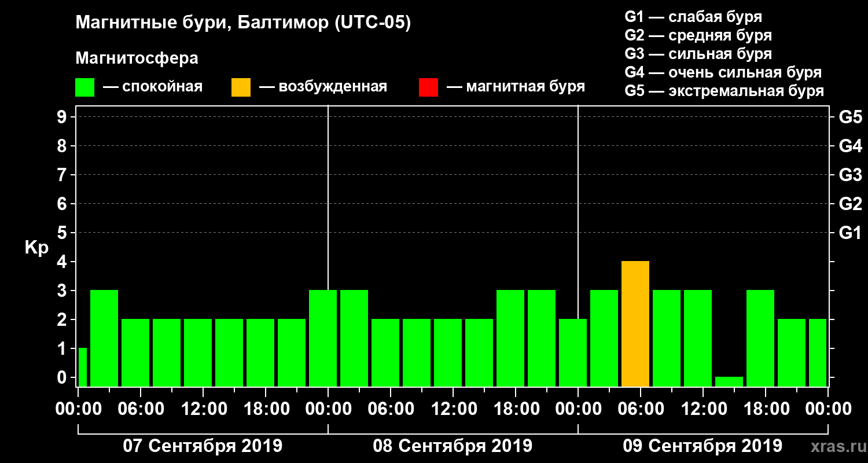Image resolution: width=868 pixels, height=463 pixels.
Task: Click the "07 Сентября 2019" date label
Action: pyautogui.click(x=203, y=446)
